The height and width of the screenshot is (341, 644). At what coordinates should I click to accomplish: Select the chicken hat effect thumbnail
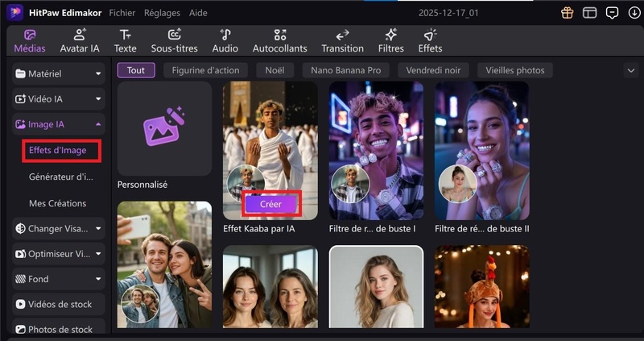[482, 287]
